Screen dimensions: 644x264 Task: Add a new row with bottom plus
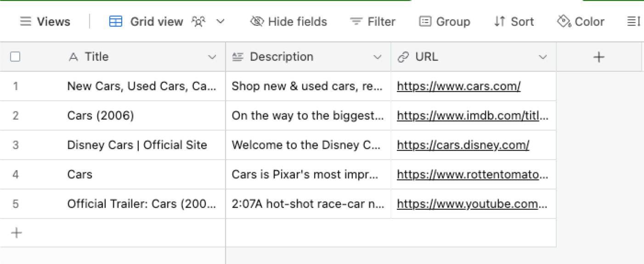coord(17,233)
